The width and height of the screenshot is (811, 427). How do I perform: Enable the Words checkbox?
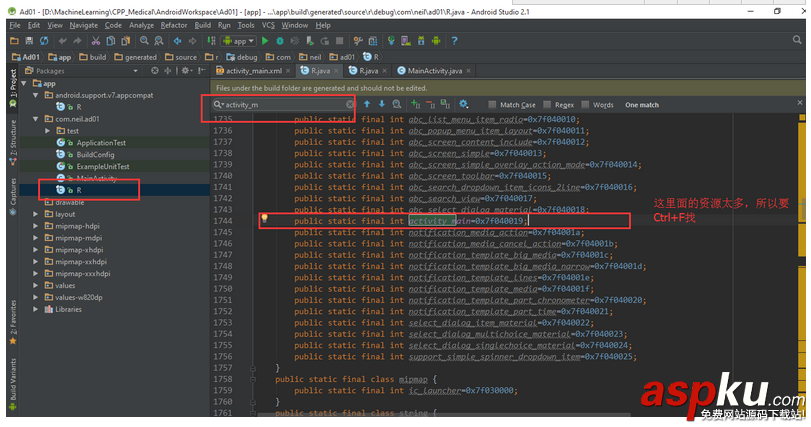(586, 105)
